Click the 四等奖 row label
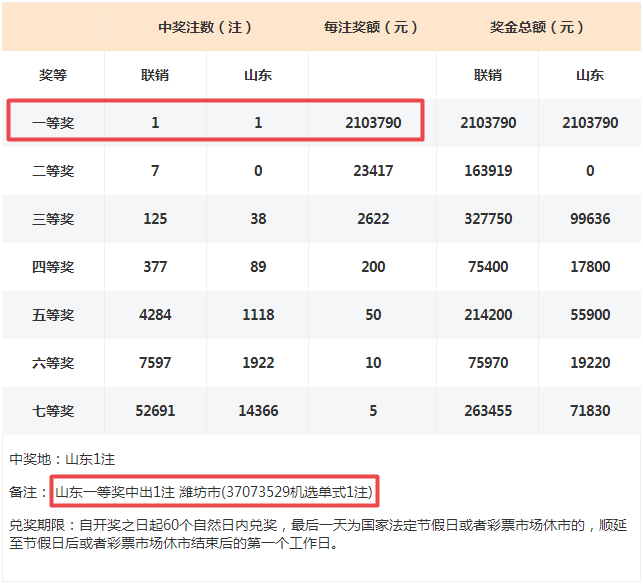Screen dimensions: 643x584 (53, 267)
